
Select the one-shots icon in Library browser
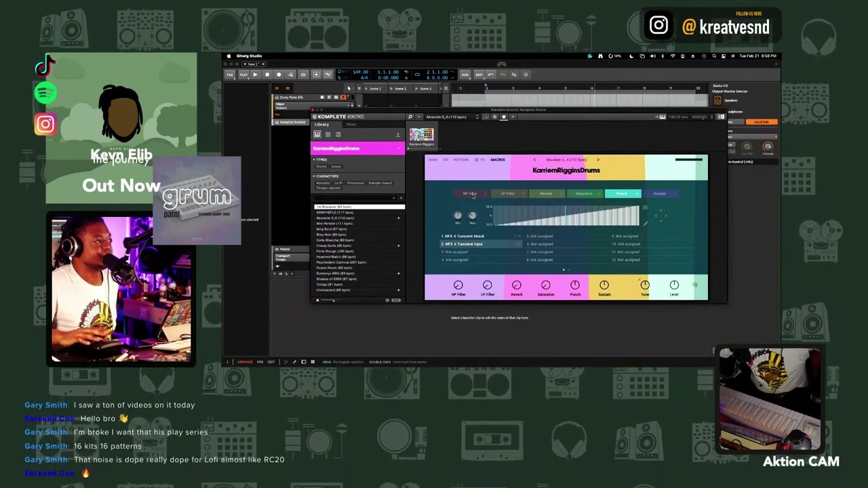point(338,134)
